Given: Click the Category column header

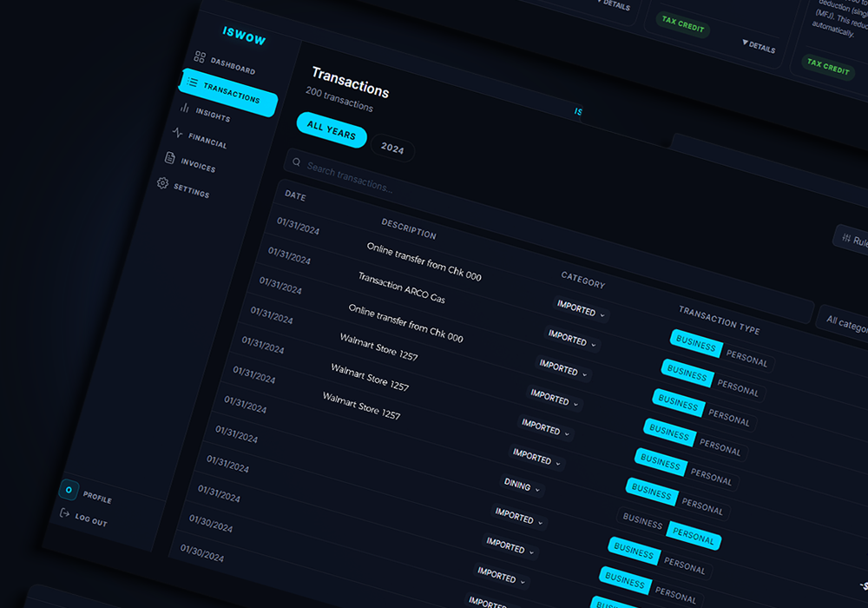Looking at the screenshot, I should coord(583,280).
